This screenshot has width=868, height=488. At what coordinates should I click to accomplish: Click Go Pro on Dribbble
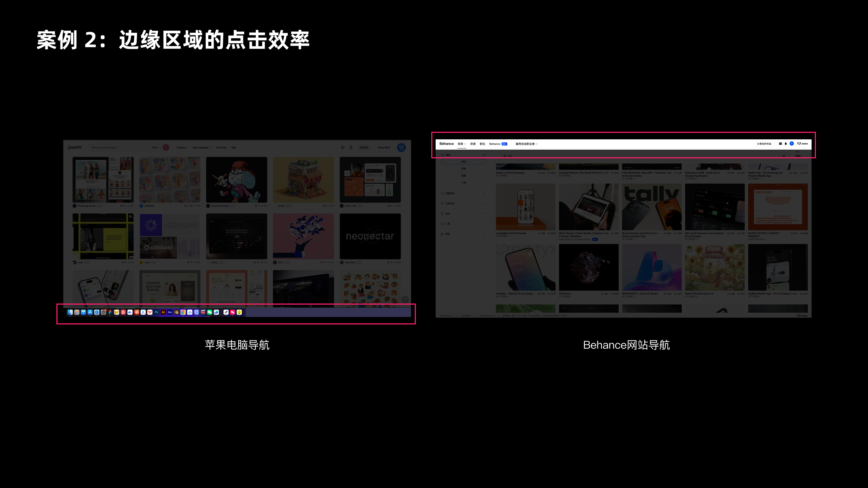click(364, 147)
